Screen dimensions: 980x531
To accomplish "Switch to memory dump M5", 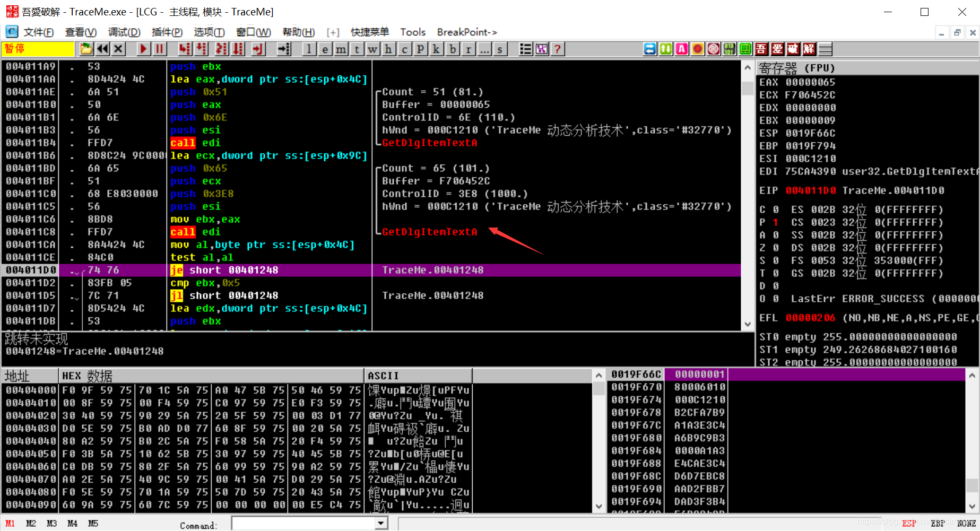I will click(93, 524).
